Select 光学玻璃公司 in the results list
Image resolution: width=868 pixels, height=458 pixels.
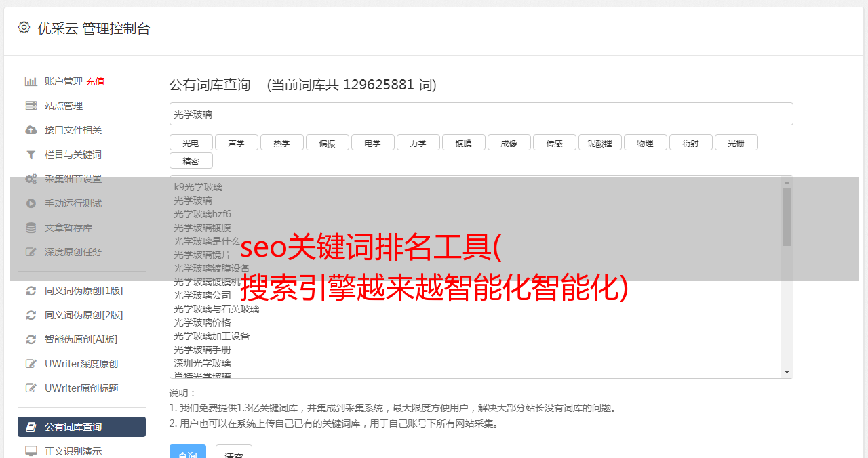202,295
